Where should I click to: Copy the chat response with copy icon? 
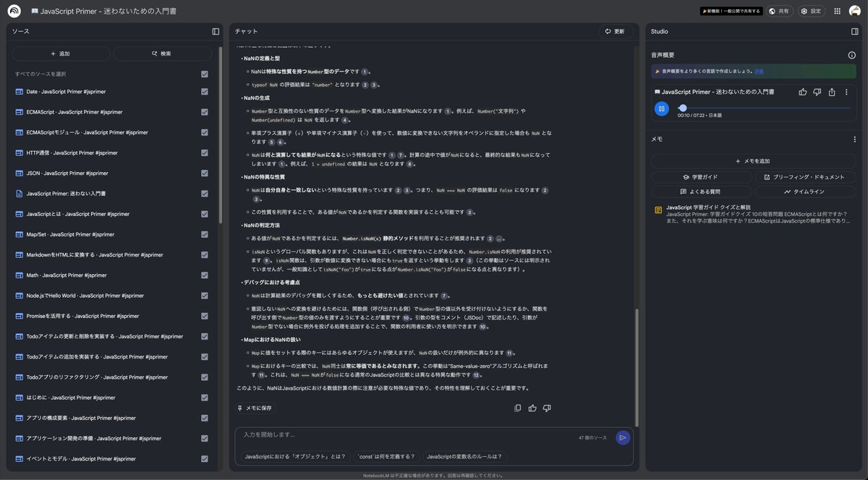(517, 408)
